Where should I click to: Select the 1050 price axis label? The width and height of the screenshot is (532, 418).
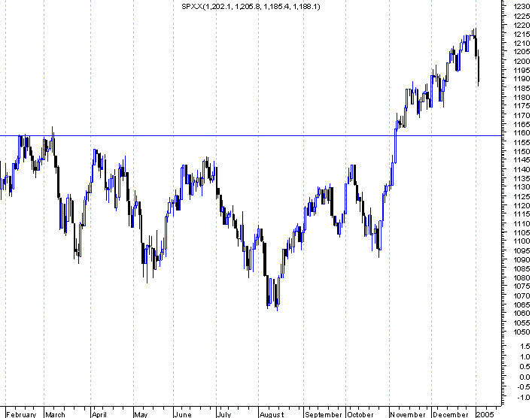tap(521, 332)
